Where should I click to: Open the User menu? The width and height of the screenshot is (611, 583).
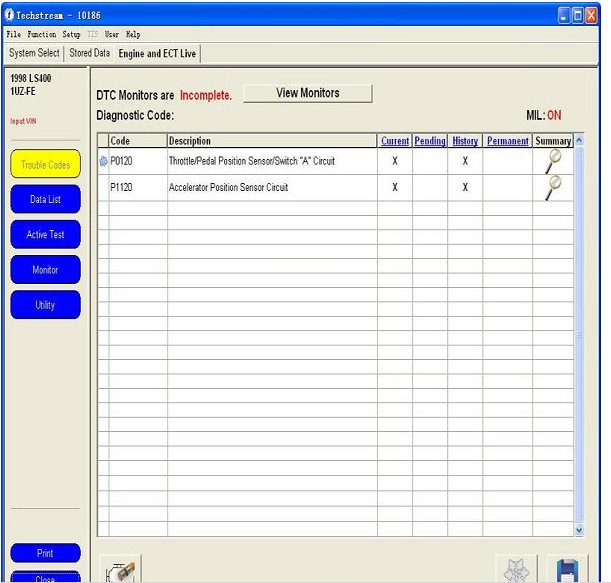pyautogui.click(x=112, y=34)
